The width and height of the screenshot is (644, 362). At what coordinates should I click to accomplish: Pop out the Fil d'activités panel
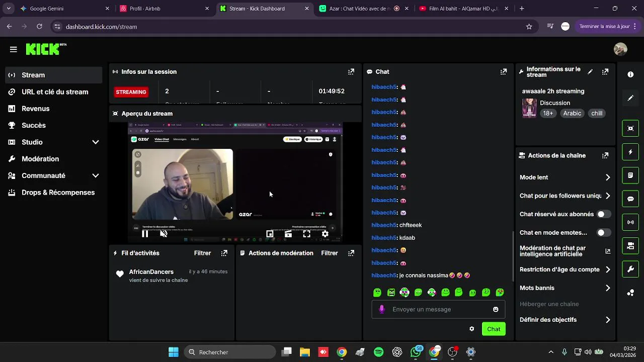(x=224, y=253)
